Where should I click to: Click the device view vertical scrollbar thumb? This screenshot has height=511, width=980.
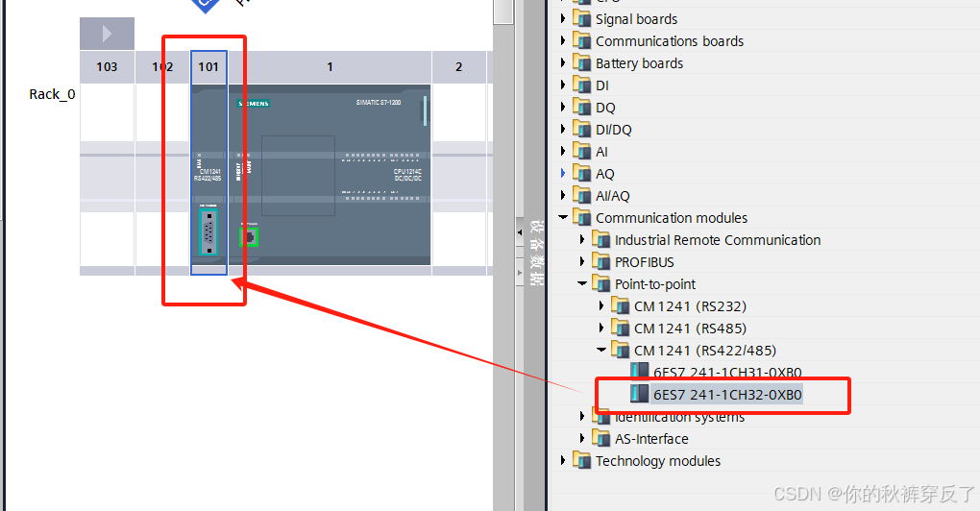[503, 12]
